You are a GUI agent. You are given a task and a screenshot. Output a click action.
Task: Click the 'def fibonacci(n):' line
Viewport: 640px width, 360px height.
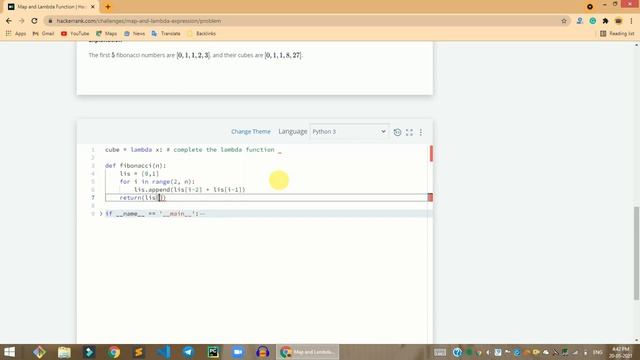(136, 166)
